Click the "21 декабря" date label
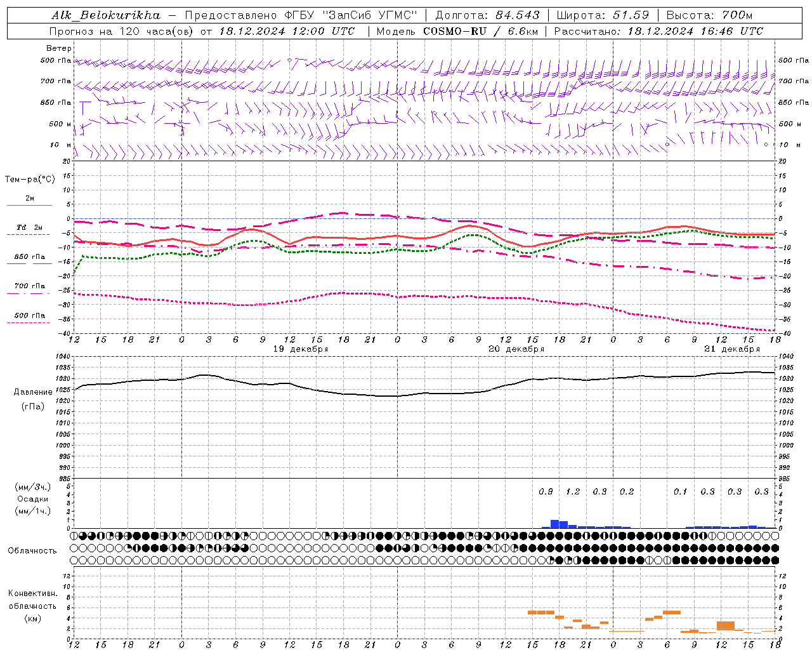The image size is (812, 650). pos(732,349)
